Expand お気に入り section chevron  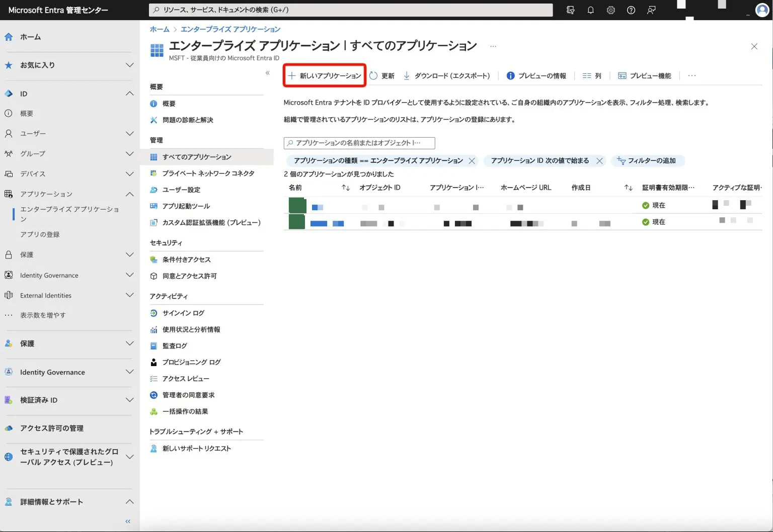coord(129,65)
